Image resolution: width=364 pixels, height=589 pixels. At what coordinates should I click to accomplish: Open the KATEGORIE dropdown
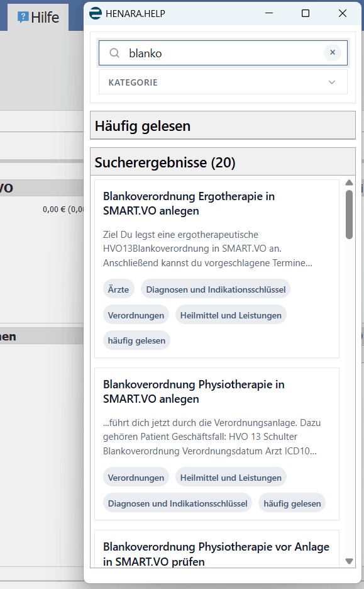pos(223,82)
